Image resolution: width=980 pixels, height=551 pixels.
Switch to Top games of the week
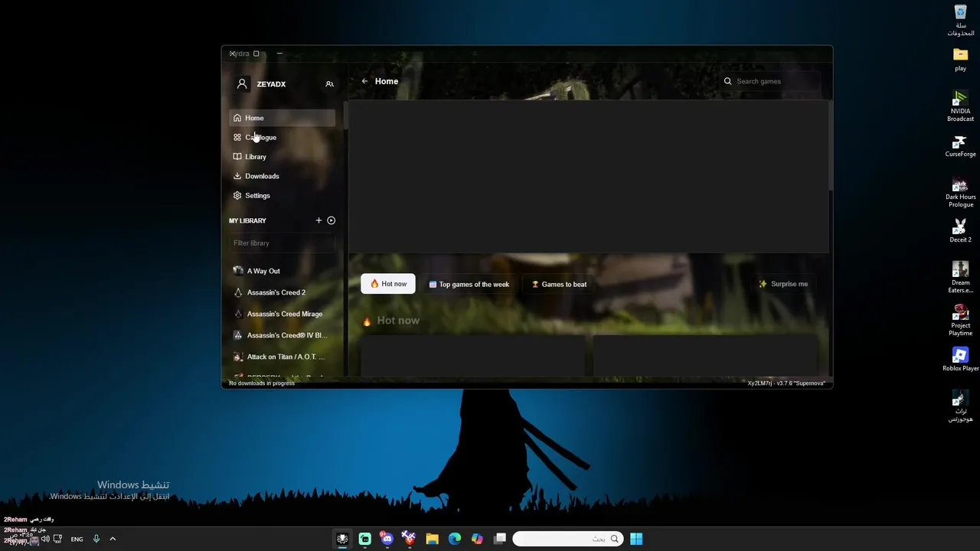coord(469,284)
